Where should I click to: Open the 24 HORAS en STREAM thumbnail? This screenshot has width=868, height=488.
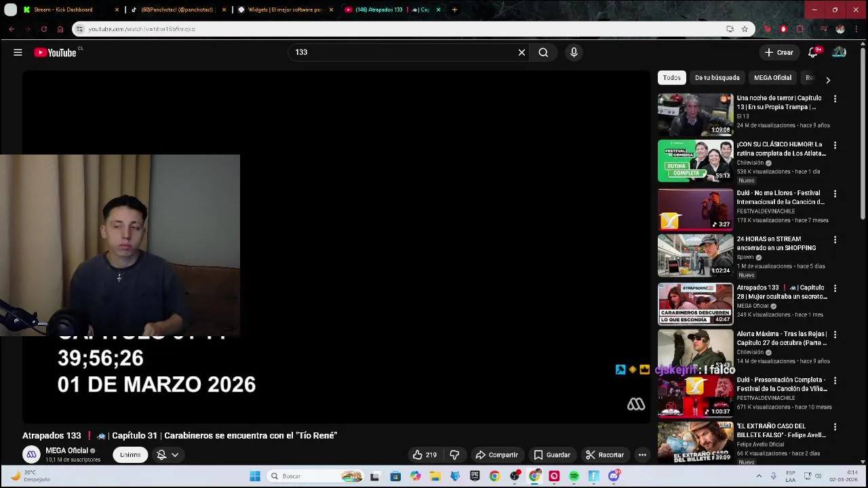(695, 256)
